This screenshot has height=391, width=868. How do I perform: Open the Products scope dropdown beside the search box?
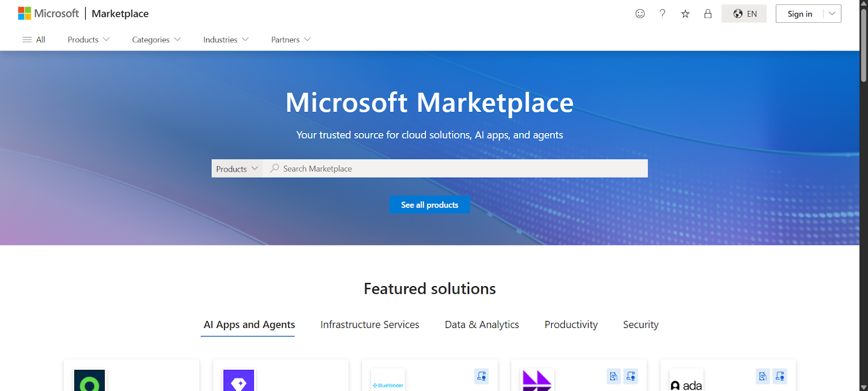[237, 168]
